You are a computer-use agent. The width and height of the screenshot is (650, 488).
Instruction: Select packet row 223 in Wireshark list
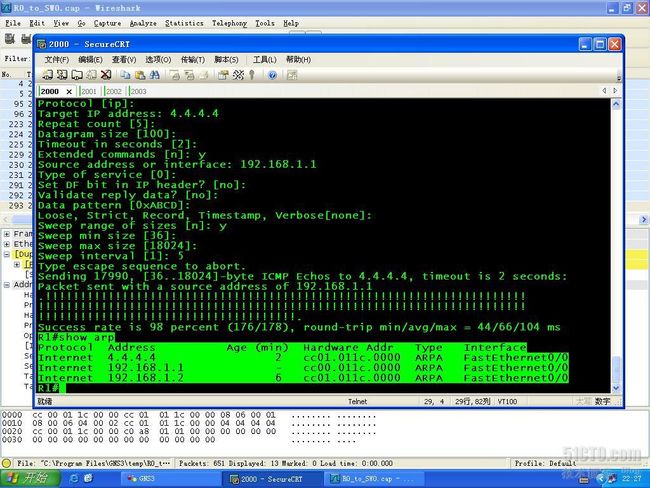tap(17, 124)
